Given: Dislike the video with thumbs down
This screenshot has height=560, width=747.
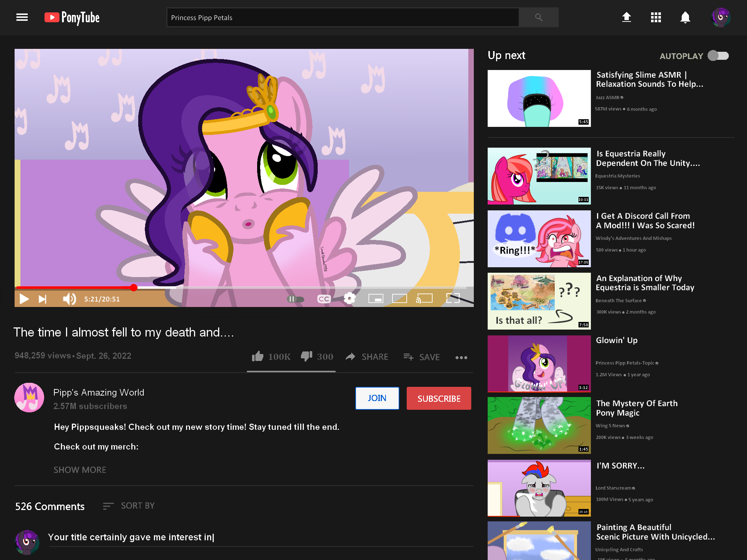Looking at the screenshot, I should 306,356.
